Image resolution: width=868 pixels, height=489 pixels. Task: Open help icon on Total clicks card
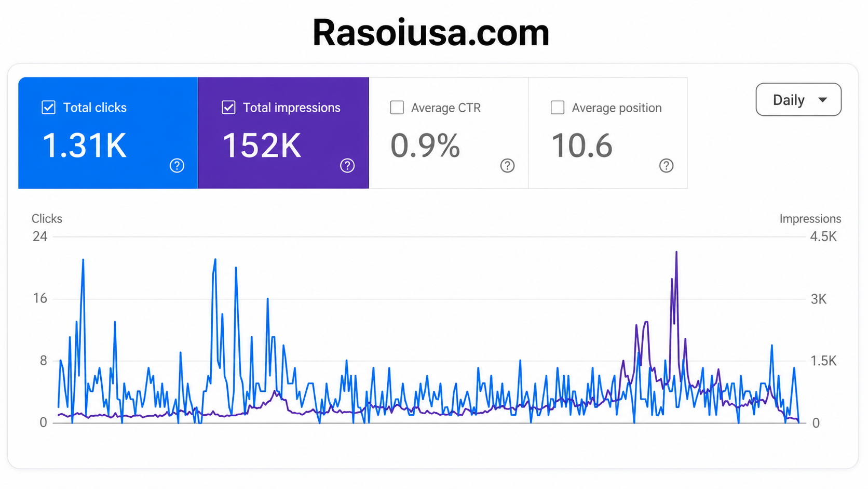[x=177, y=165]
